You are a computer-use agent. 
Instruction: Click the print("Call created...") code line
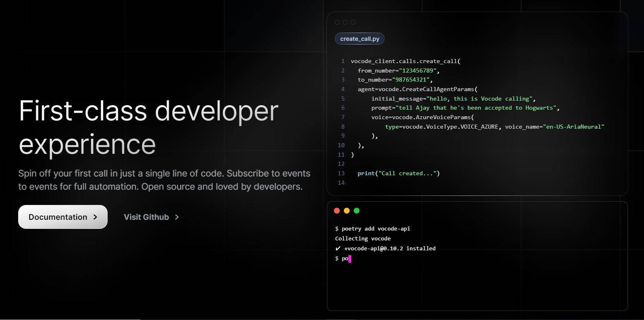click(398, 173)
